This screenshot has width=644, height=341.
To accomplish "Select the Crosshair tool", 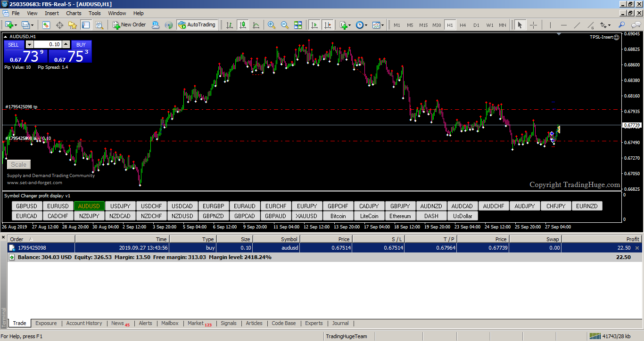I will (x=533, y=25).
